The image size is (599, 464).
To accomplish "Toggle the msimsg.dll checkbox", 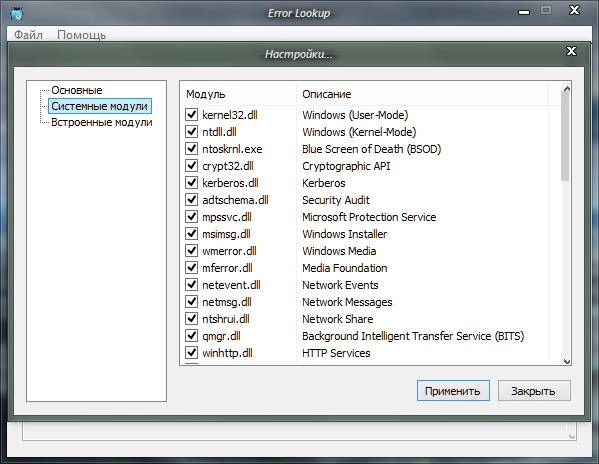I will pyautogui.click(x=191, y=234).
